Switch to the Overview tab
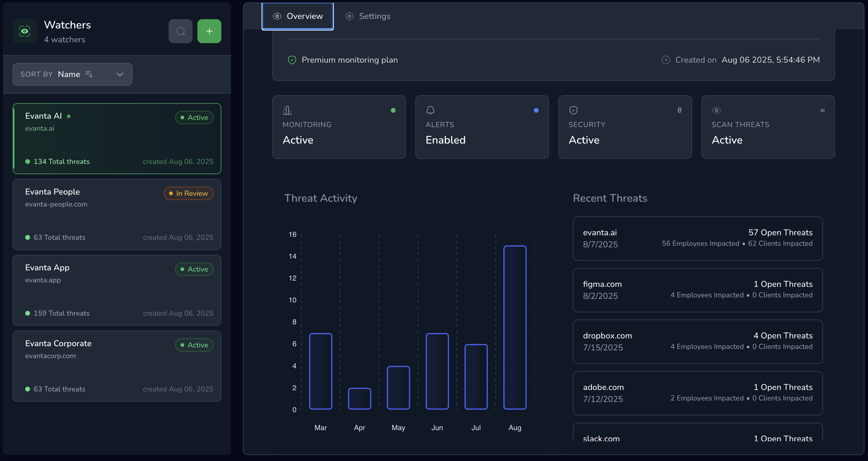Image resolution: width=868 pixels, height=461 pixels. [x=298, y=16]
